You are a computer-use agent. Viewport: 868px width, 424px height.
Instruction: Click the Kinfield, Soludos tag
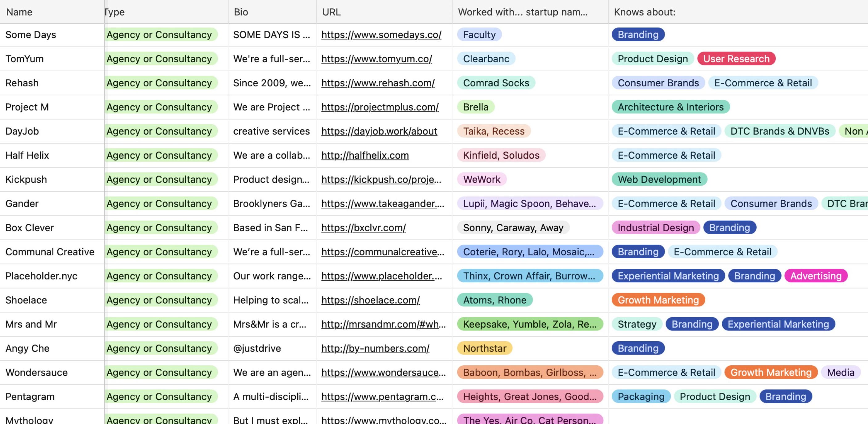(501, 155)
